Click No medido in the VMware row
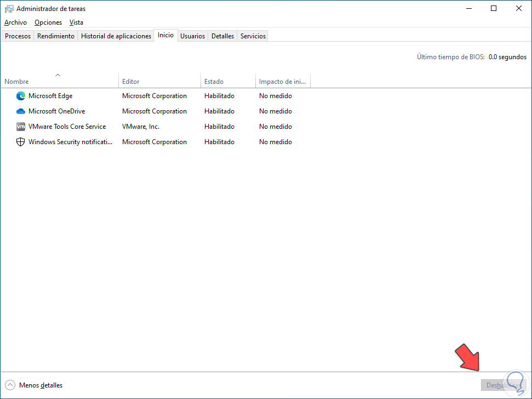Viewport: 532px width, 399px height. 276,127
